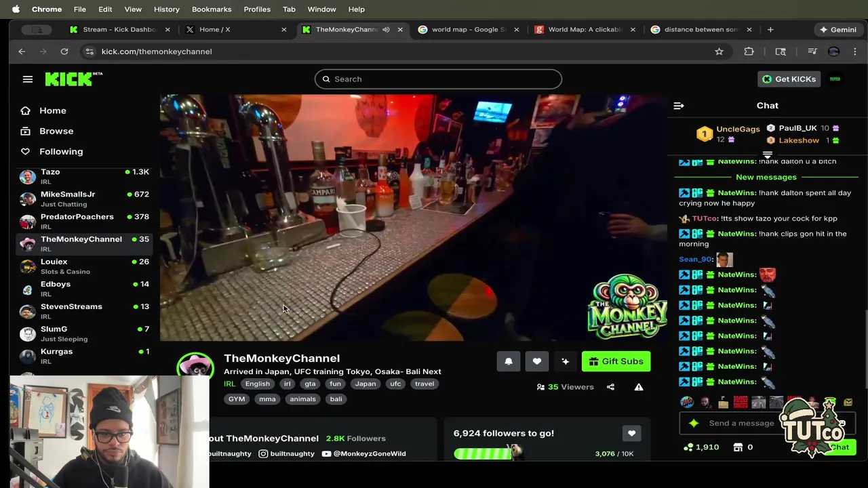Viewport: 868px width, 488px height.
Task: Open the Bookmarks menu
Action: [x=212, y=9]
